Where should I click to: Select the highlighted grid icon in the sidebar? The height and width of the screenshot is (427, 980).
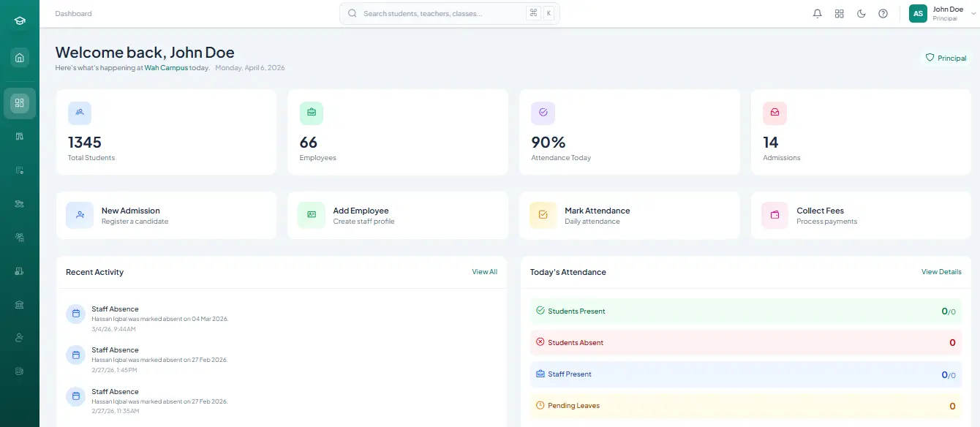[20, 103]
